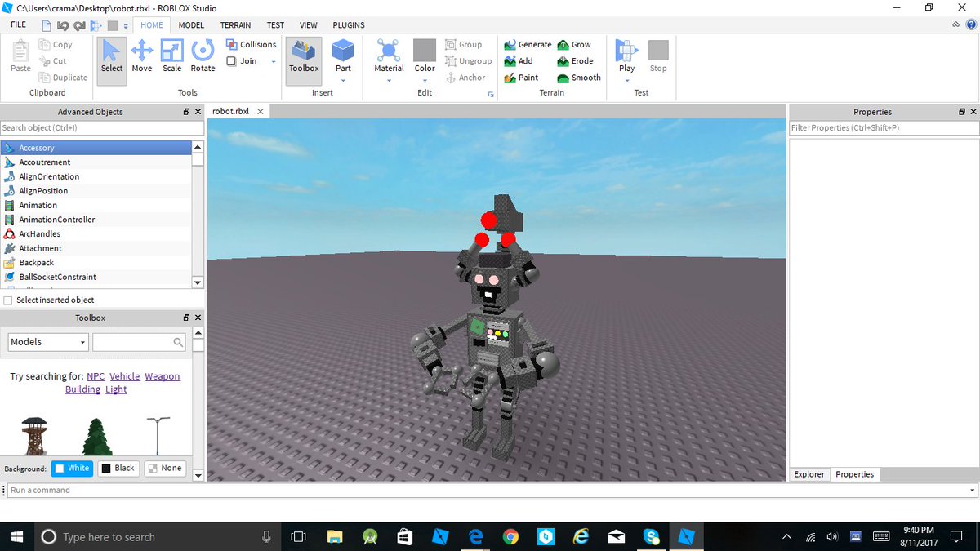Expand the Part dropdown arrow
This screenshot has height=551, width=980.
343,80
